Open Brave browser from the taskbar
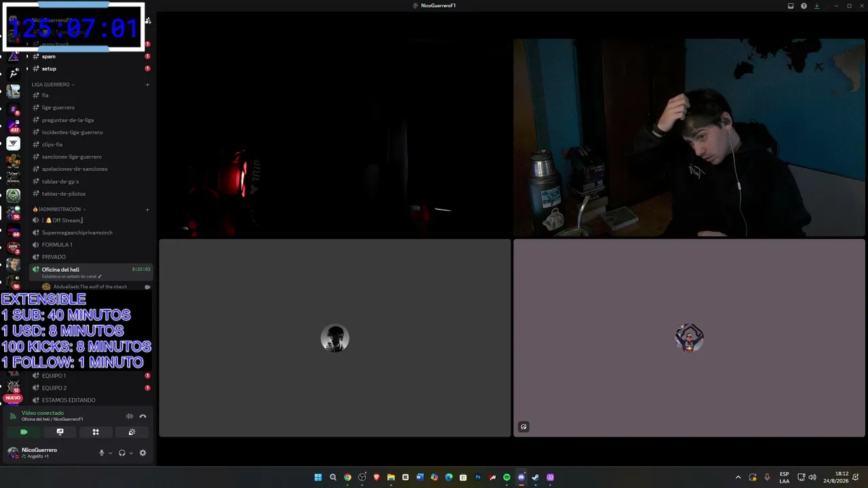 click(x=376, y=477)
